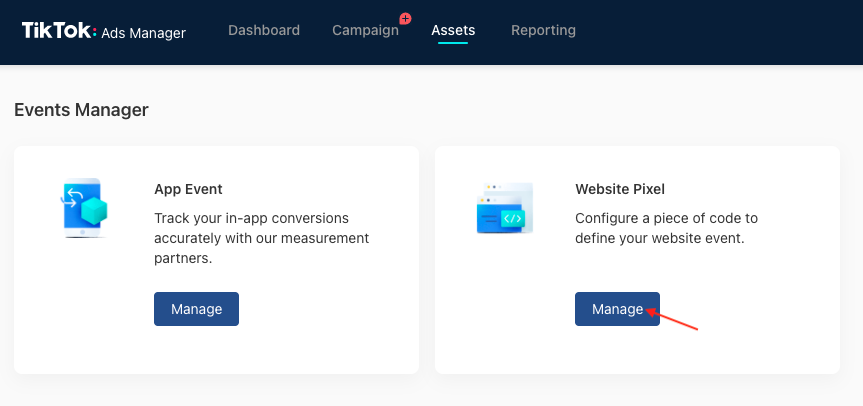Manage the Website Pixel settings
This screenshot has width=863, height=406.
click(618, 309)
